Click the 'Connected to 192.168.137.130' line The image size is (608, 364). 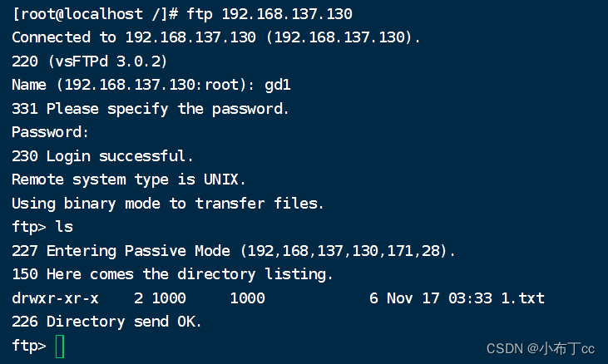(216, 37)
